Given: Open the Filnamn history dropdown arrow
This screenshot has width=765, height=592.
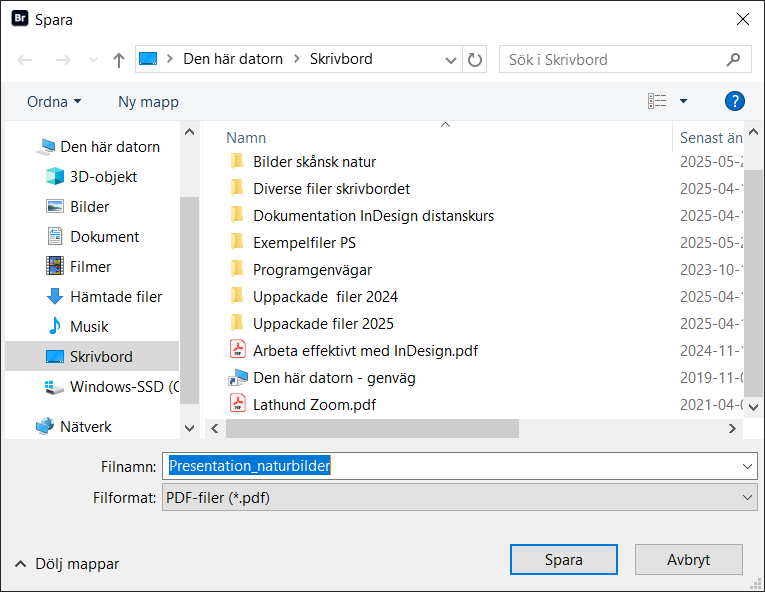Looking at the screenshot, I should coord(748,466).
